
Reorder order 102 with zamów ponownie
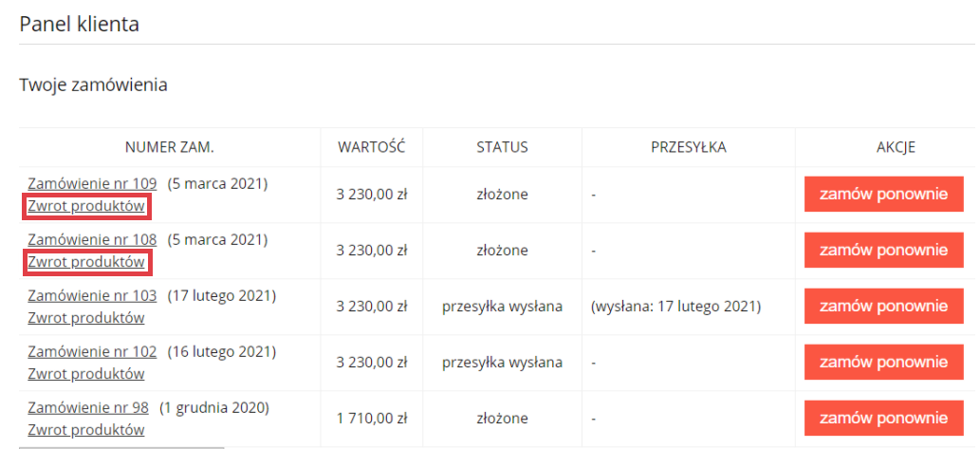point(883,363)
